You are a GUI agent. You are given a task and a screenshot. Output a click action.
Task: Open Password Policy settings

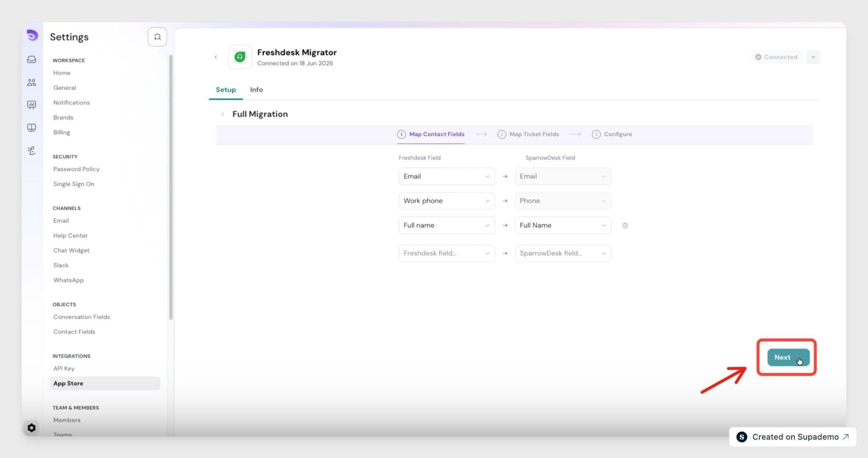click(76, 169)
